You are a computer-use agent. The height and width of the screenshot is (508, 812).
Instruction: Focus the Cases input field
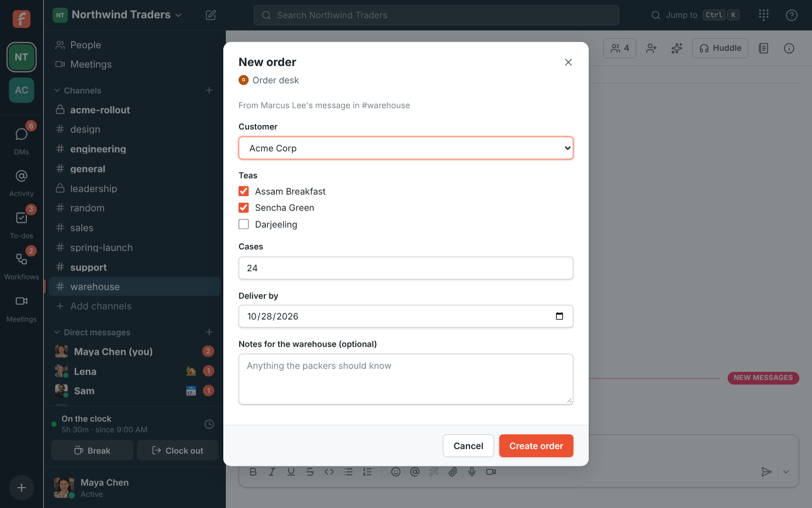(406, 268)
